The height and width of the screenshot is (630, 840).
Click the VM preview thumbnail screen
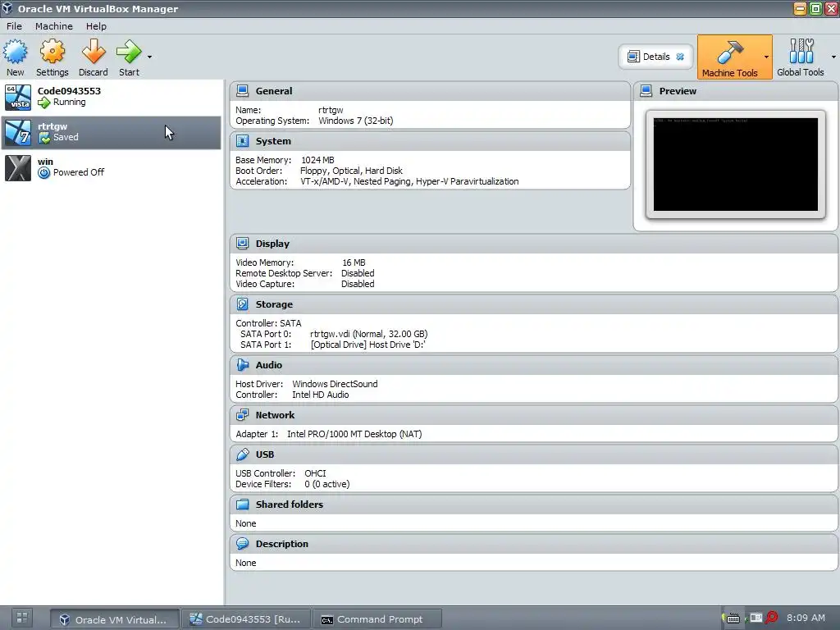tap(736, 164)
